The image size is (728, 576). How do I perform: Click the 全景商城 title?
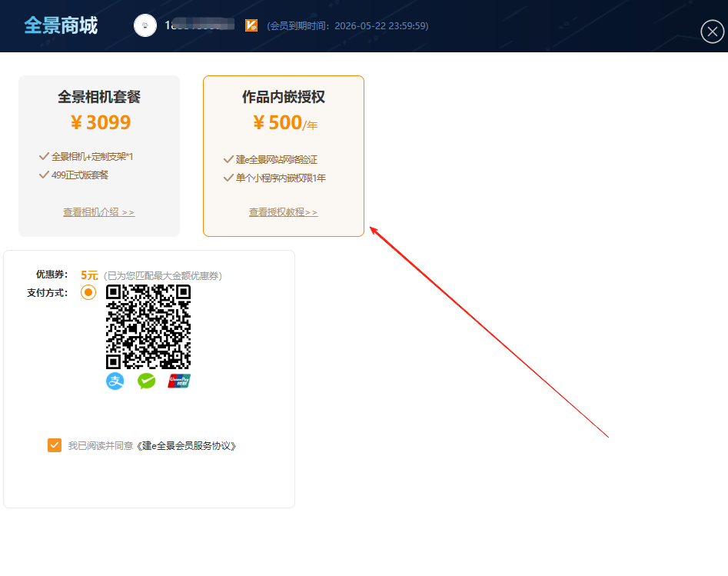[61, 25]
